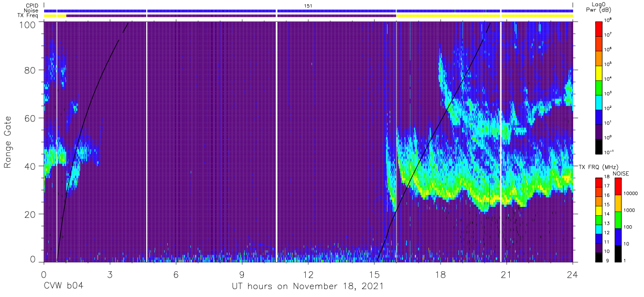
Task: Click the 'Noise' row label
Action: 32,10
